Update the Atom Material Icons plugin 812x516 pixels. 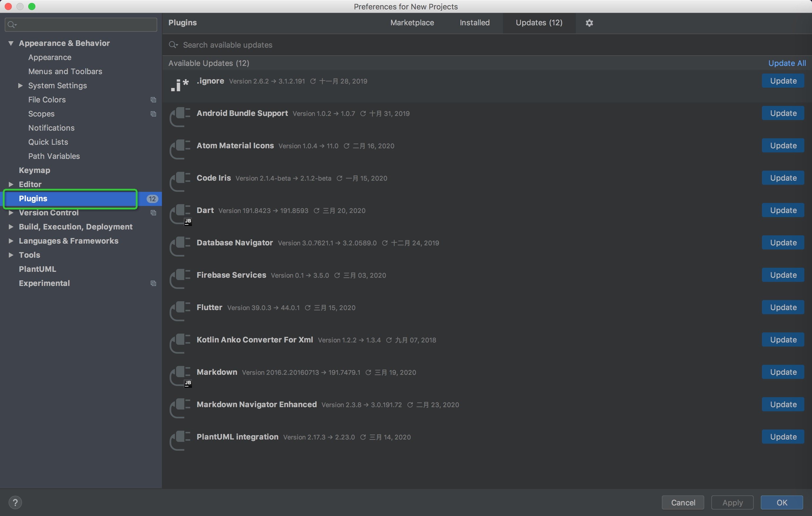tap(783, 146)
